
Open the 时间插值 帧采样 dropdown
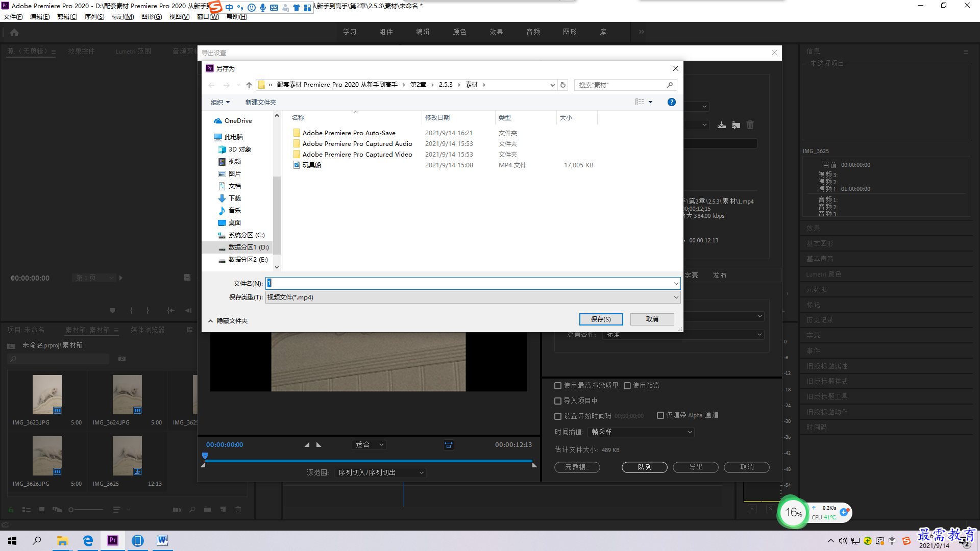tap(641, 432)
